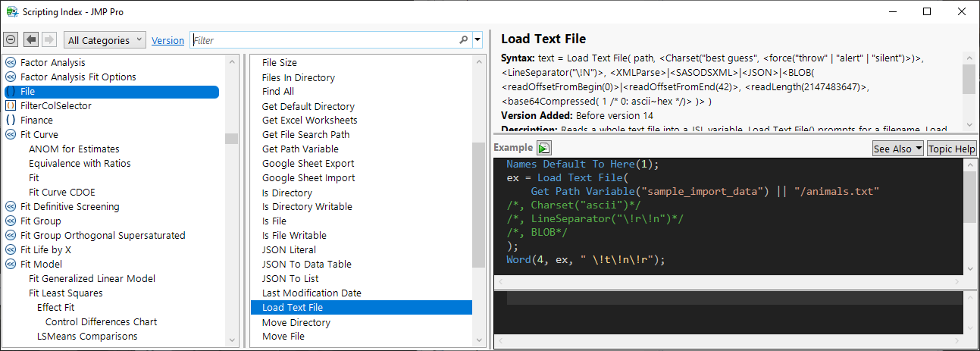Click the back arrow navigation icon
The width and height of the screenshot is (980, 351).
pyautogui.click(x=31, y=39)
